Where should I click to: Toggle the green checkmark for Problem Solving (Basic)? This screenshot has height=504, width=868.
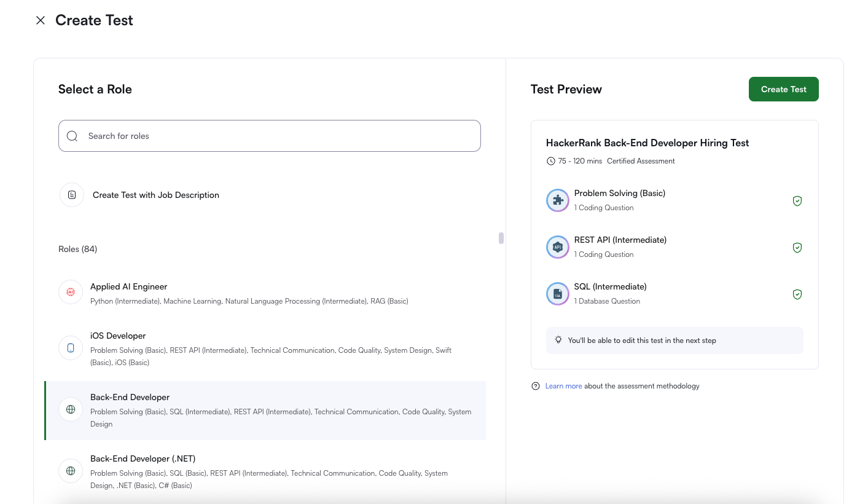(797, 200)
